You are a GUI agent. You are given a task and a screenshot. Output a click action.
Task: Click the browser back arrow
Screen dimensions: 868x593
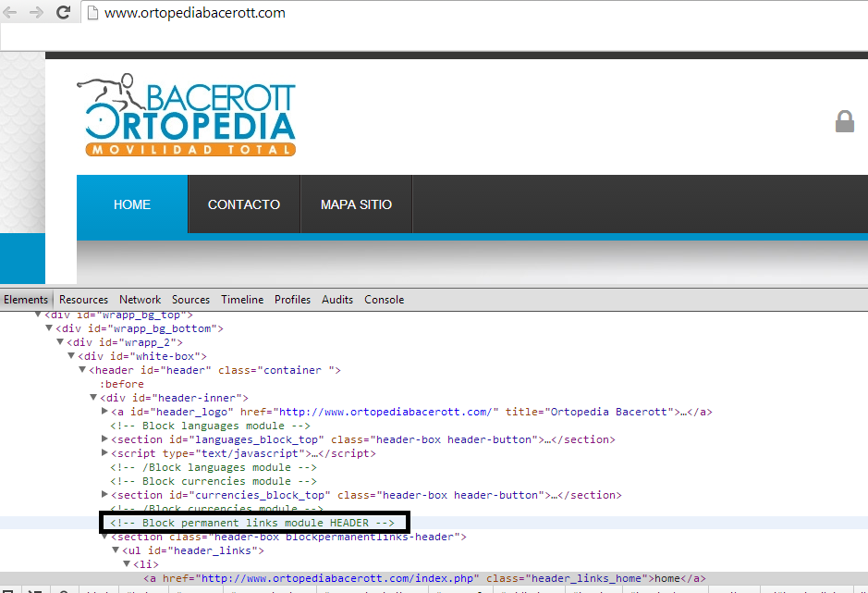click(x=11, y=13)
